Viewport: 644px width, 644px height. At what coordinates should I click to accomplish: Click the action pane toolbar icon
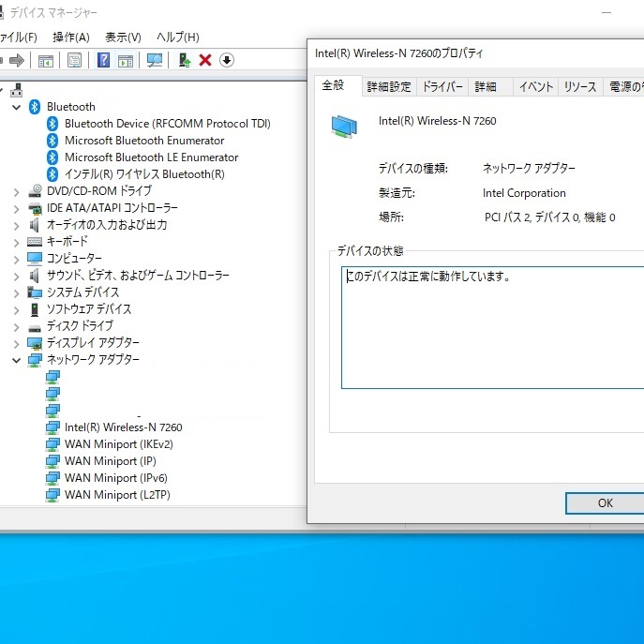(x=126, y=61)
